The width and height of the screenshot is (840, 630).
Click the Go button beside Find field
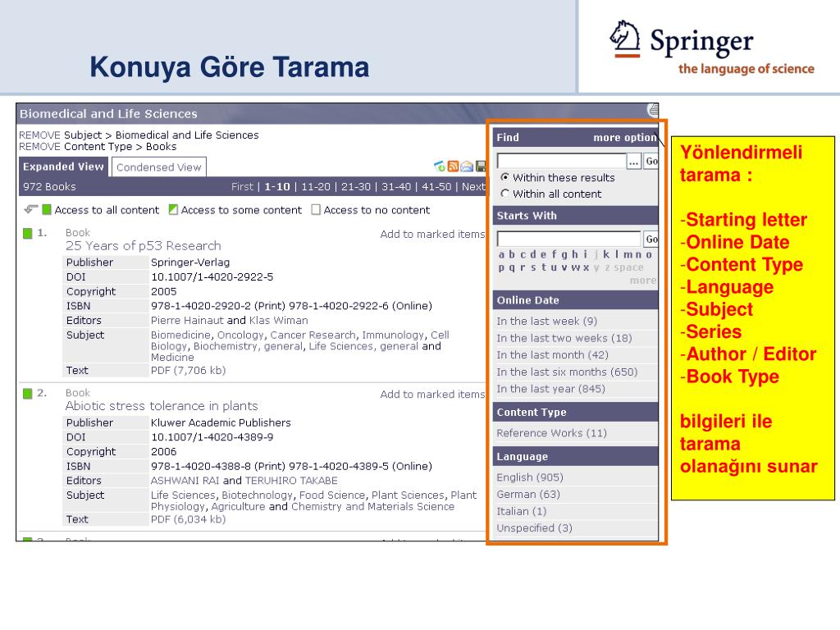[x=651, y=161]
